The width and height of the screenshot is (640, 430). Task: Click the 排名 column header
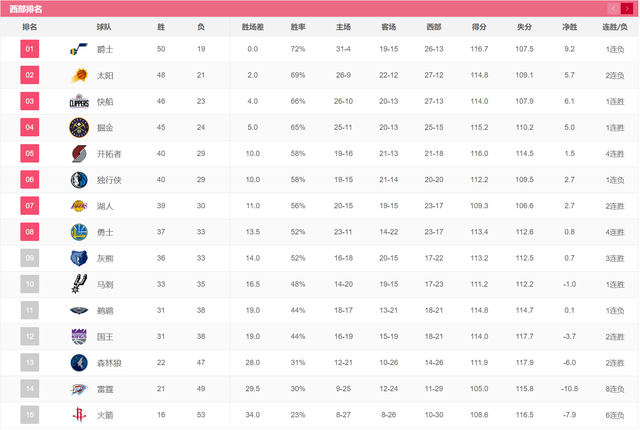tap(30, 27)
